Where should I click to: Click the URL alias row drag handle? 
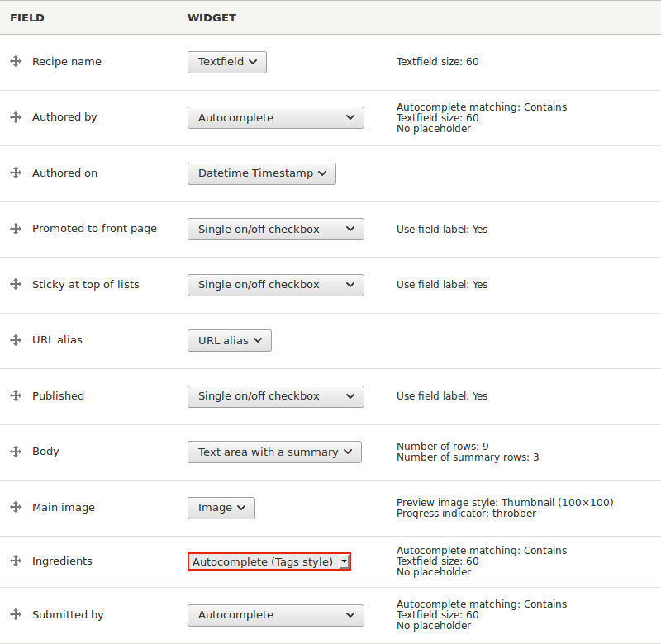[x=16, y=340]
